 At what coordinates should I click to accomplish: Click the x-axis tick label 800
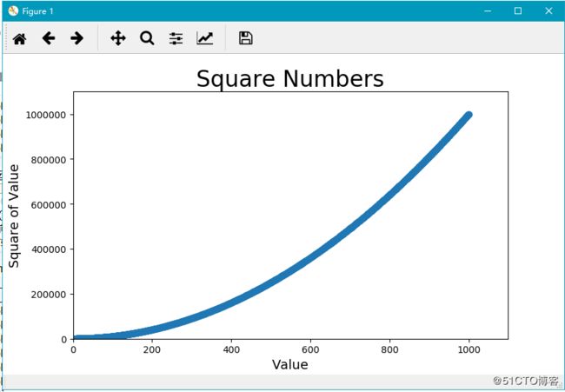point(389,349)
